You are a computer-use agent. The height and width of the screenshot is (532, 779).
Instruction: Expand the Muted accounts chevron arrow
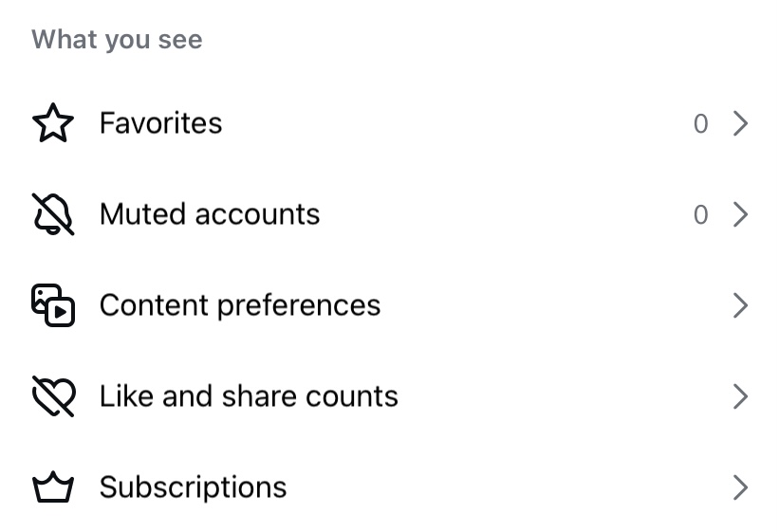[741, 214]
